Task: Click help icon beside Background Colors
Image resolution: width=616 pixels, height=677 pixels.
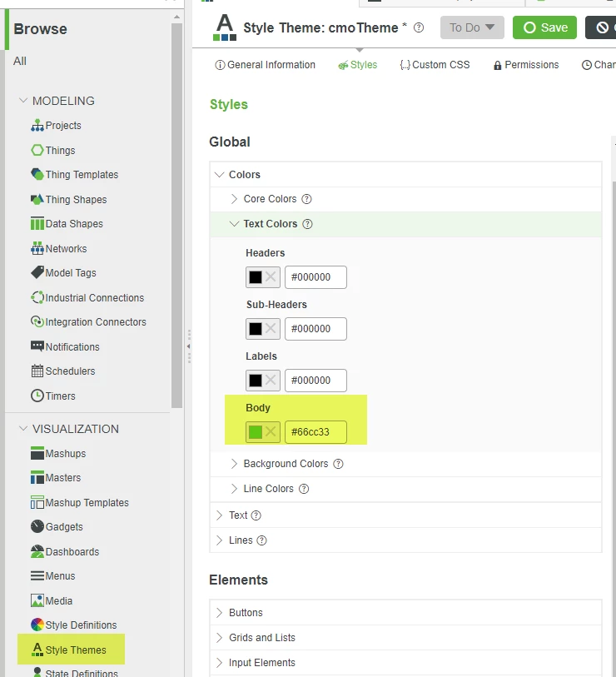Action: click(339, 464)
